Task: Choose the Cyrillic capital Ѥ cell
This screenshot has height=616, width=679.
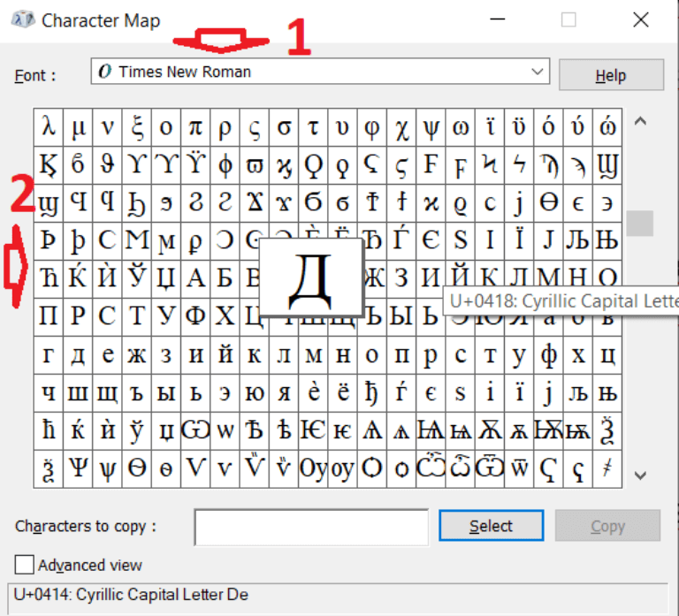Action: (314, 431)
